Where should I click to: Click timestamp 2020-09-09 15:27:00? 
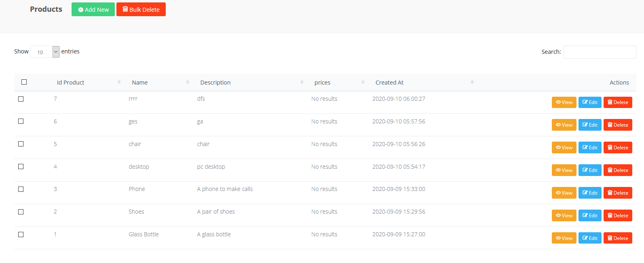click(x=399, y=234)
